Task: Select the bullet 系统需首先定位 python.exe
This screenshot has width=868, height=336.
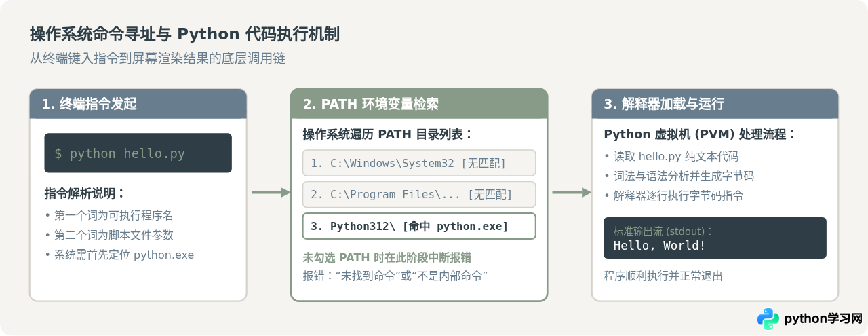Action: point(119,255)
